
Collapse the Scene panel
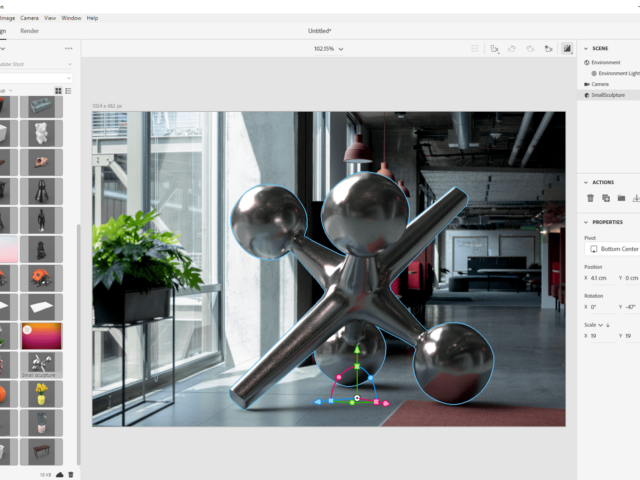[586, 48]
